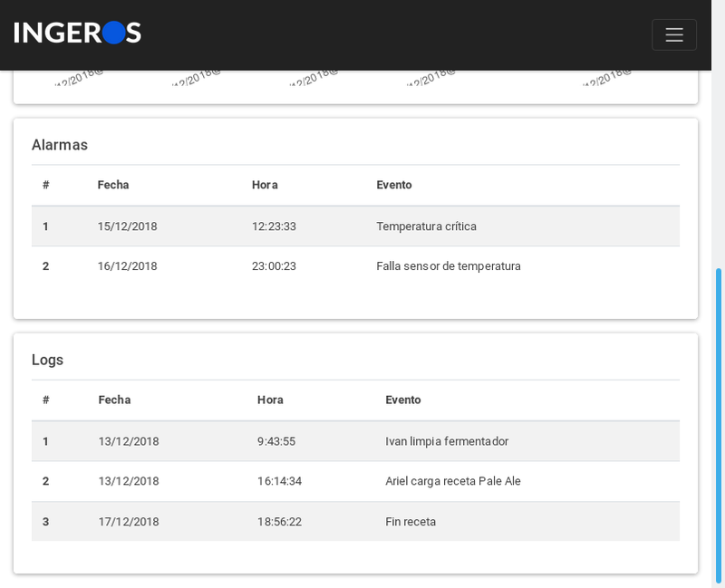This screenshot has height=588, width=725.
Task: Select the Fin receta log entry
Action: point(411,522)
